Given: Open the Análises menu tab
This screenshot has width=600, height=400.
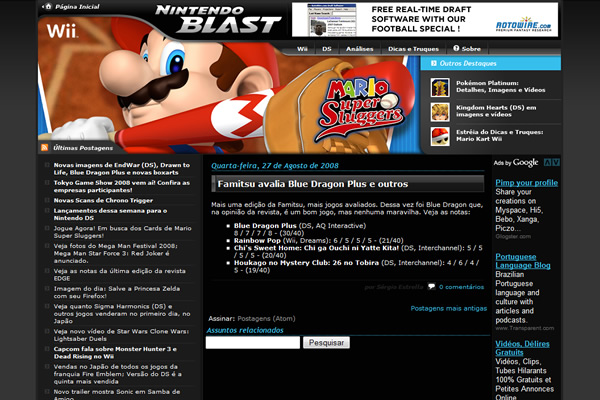Looking at the screenshot, I should pyautogui.click(x=360, y=49).
